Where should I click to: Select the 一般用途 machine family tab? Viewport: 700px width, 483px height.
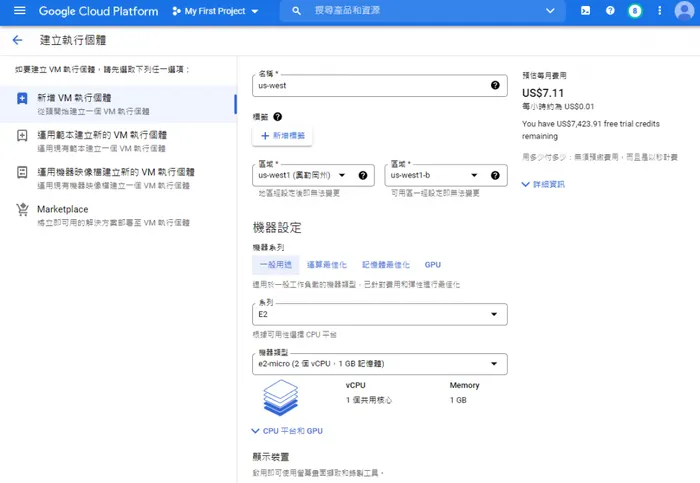pos(276,265)
